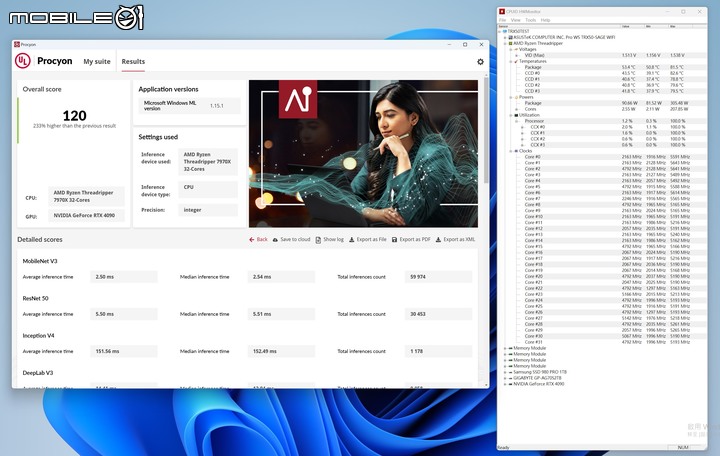Switch to the My suite tab
The width and height of the screenshot is (720, 456).
point(97,62)
